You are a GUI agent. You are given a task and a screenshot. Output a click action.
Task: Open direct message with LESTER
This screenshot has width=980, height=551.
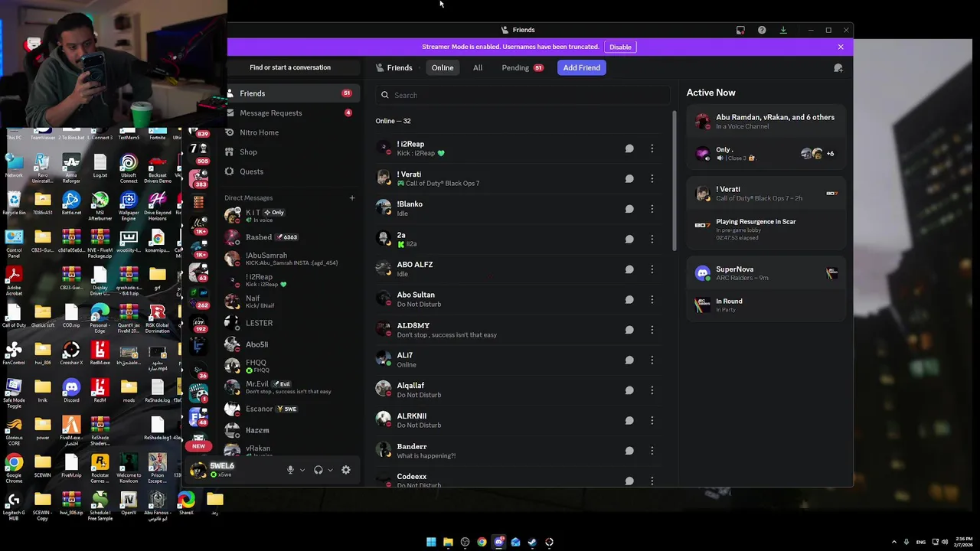tap(291, 323)
